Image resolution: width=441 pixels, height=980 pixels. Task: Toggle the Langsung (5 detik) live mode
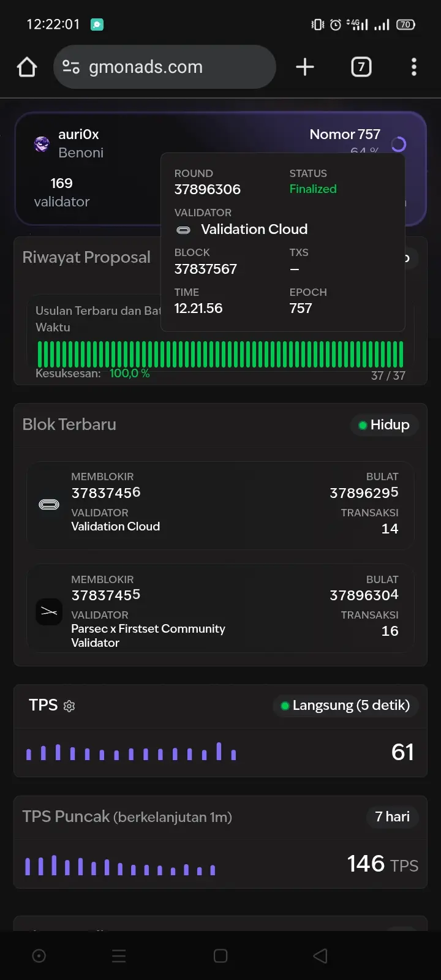point(345,706)
